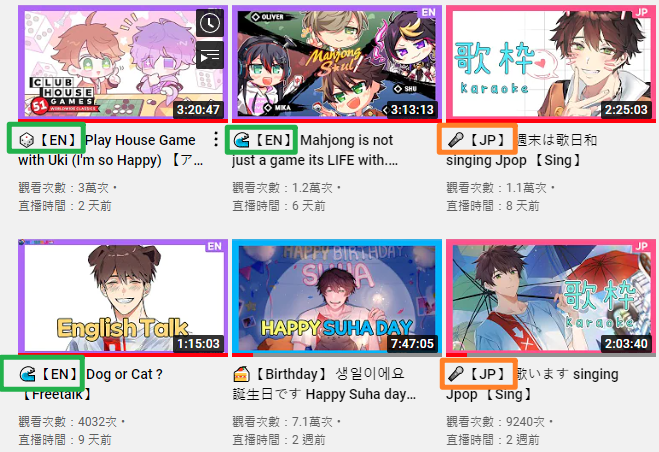Click the Play House Game with Uki title
This screenshot has width=659, height=452.
pyautogui.click(x=111, y=150)
